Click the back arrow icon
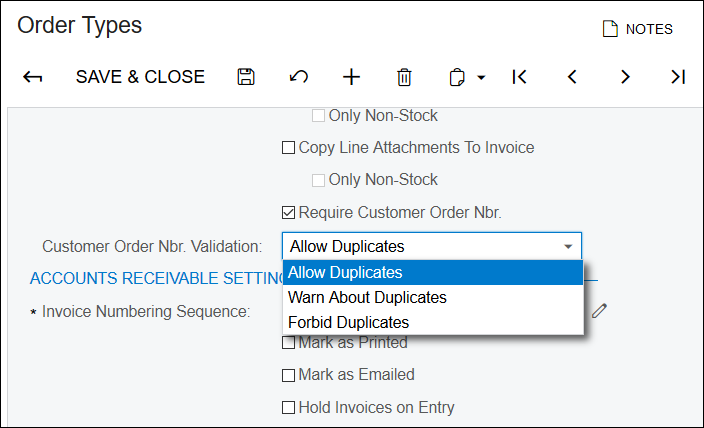Viewport: 704px width, 428px height. 33,77
